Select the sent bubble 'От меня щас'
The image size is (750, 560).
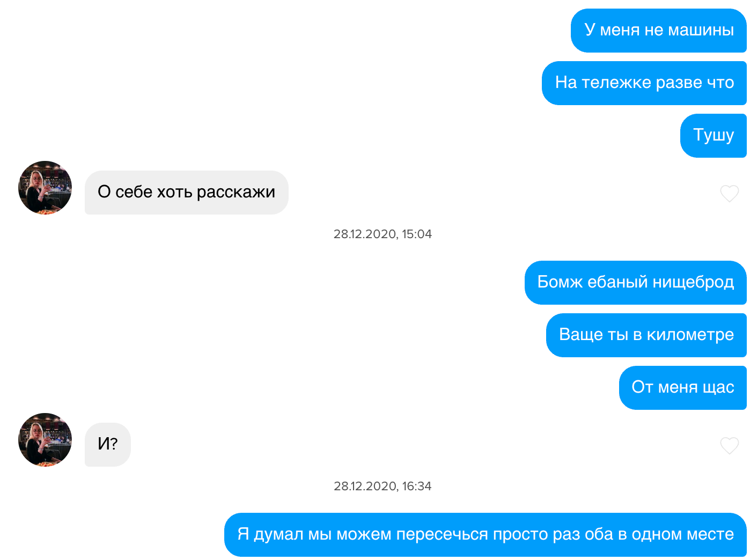pyautogui.click(x=683, y=388)
